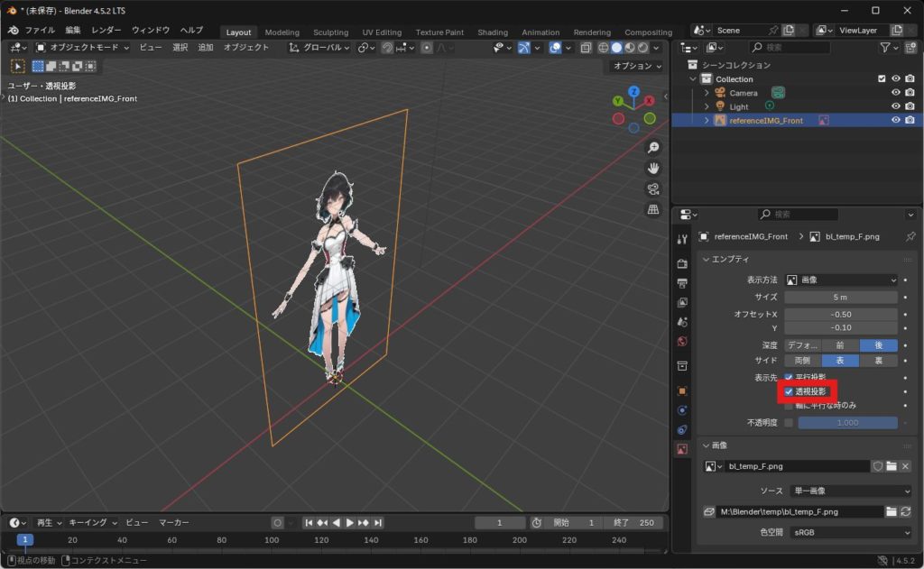Toggle camera view icon in viewport
The height and width of the screenshot is (569, 924).
[652, 188]
